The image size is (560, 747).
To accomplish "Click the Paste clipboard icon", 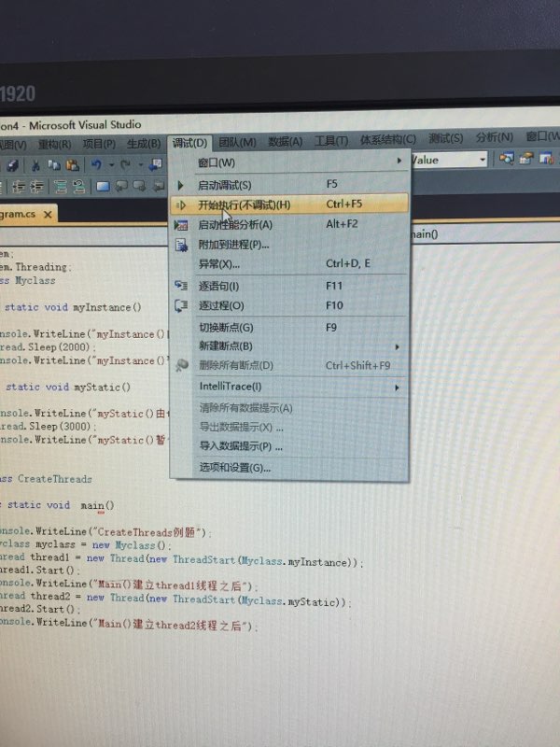I will [x=73, y=165].
